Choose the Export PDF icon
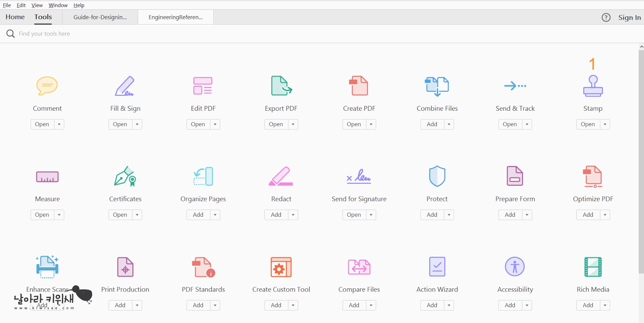 pos(281,86)
